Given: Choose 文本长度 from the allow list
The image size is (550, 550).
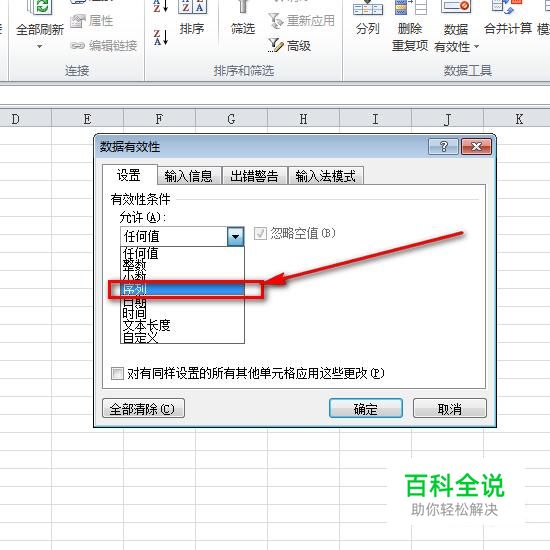Looking at the screenshot, I should (182, 325).
